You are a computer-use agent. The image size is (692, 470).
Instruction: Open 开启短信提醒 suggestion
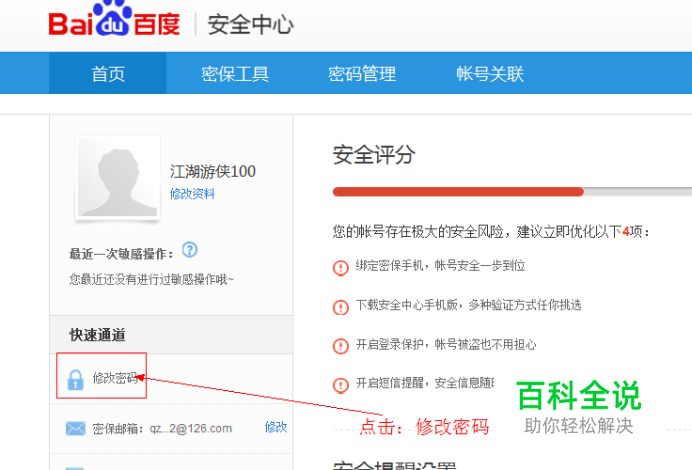tap(425, 383)
